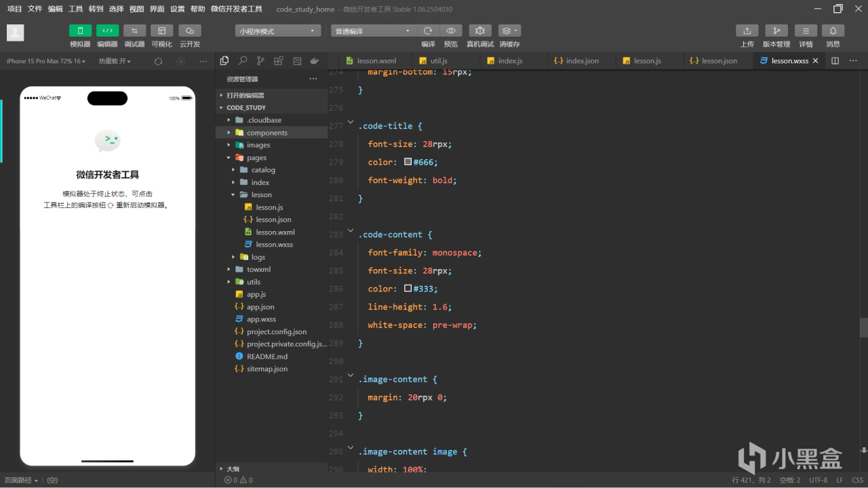The height and width of the screenshot is (488, 868).
Task: Click the UTF-8 encoding in status bar
Action: tap(818, 480)
